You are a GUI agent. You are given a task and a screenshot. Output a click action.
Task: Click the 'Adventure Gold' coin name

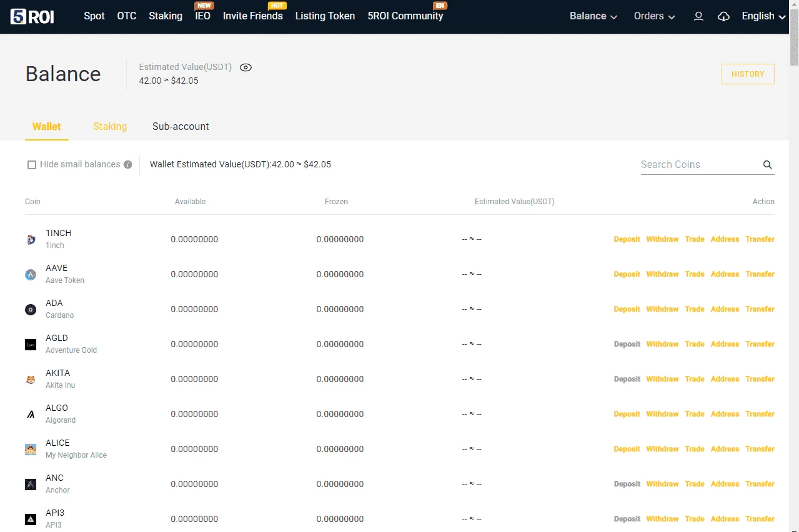(71, 350)
